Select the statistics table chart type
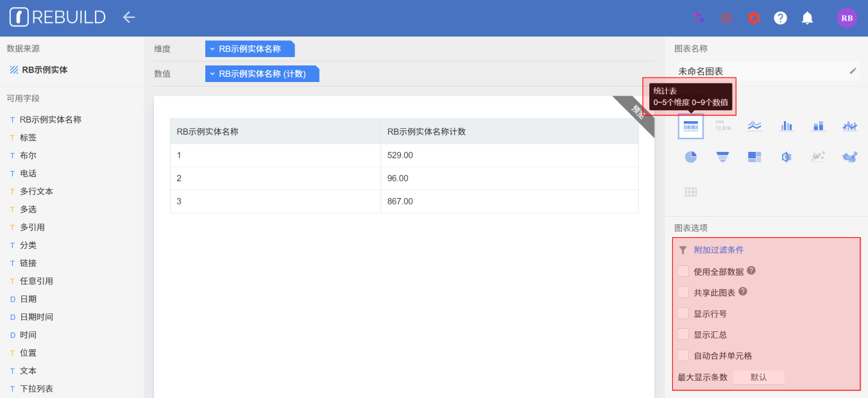Screen dimensions: 868x398 [691, 126]
